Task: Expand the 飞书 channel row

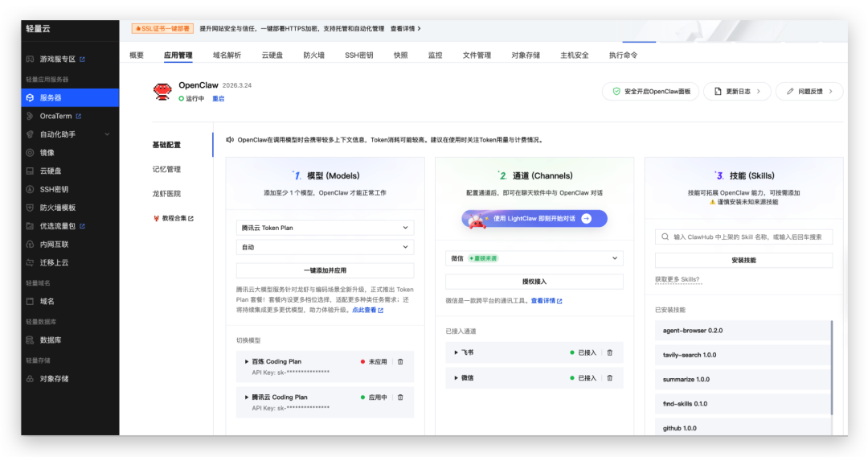Action: (457, 353)
